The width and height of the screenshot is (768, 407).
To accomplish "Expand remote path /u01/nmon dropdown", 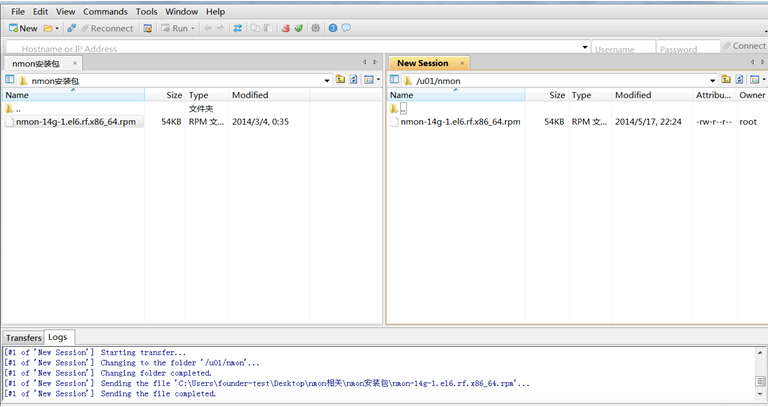I will point(712,80).
